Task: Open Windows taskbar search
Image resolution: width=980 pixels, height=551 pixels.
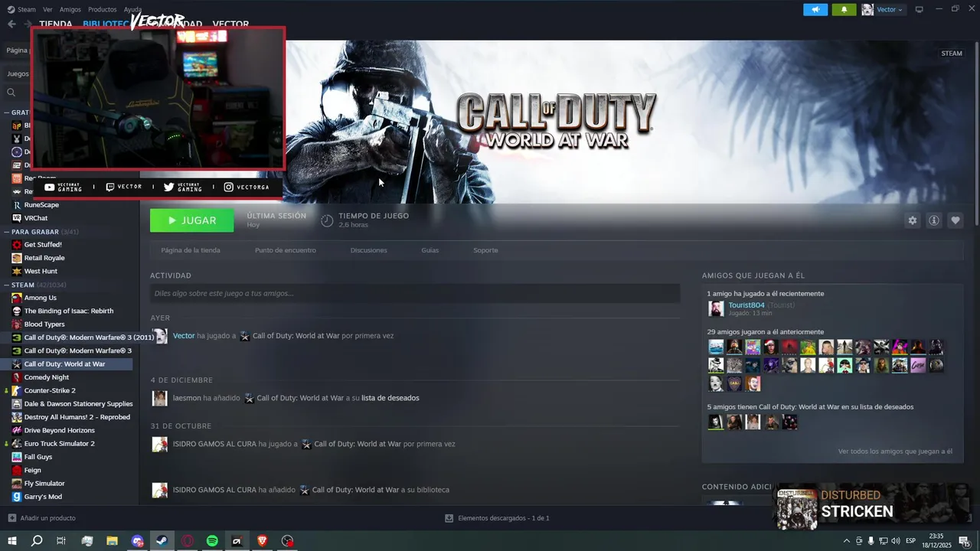Action: [x=37, y=541]
